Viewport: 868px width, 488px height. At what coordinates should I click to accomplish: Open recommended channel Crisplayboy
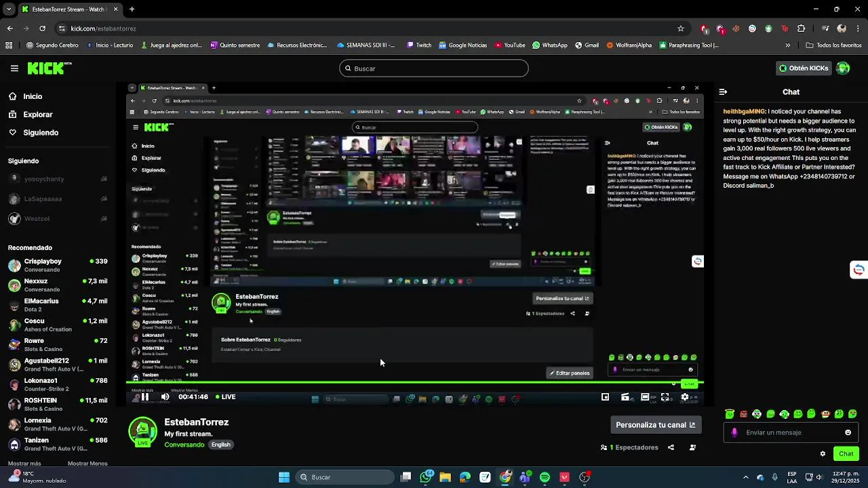tap(58, 265)
